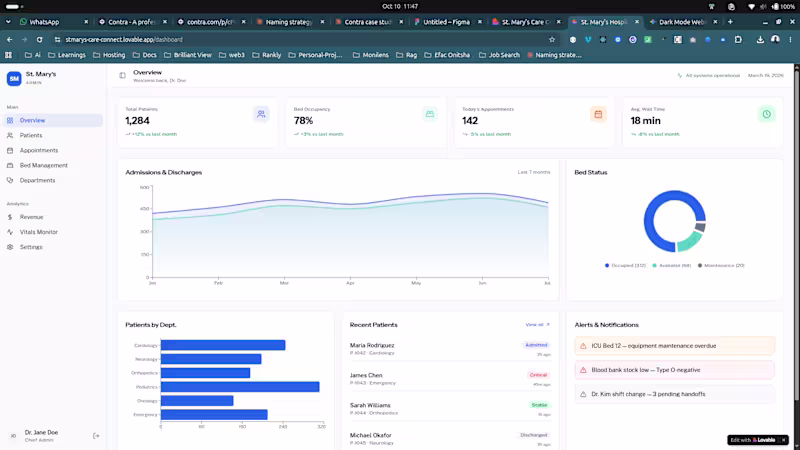This screenshot has height=450, width=800.
Task: Click the Total Patients users icon
Action: point(261,114)
